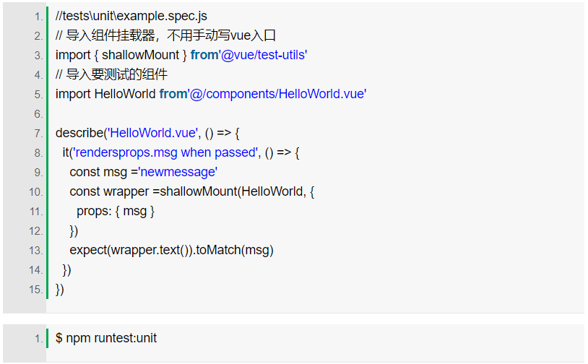Click the //tests\unit\example.spec.js comment line

coord(131,16)
